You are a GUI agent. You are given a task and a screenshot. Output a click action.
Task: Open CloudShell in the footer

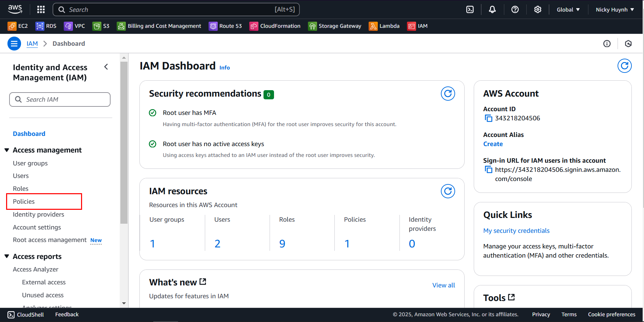pyautogui.click(x=26, y=315)
